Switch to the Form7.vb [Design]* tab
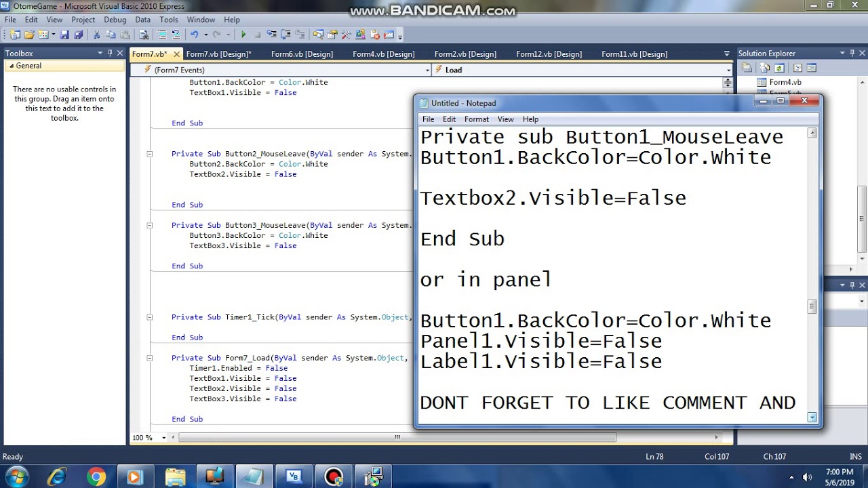 [x=218, y=54]
